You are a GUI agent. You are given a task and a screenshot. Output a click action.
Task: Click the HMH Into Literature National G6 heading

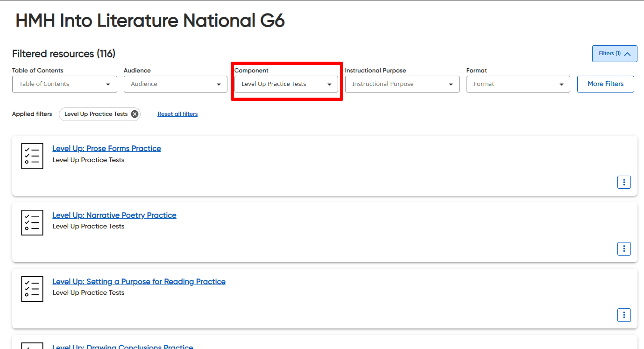pyautogui.click(x=150, y=21)
